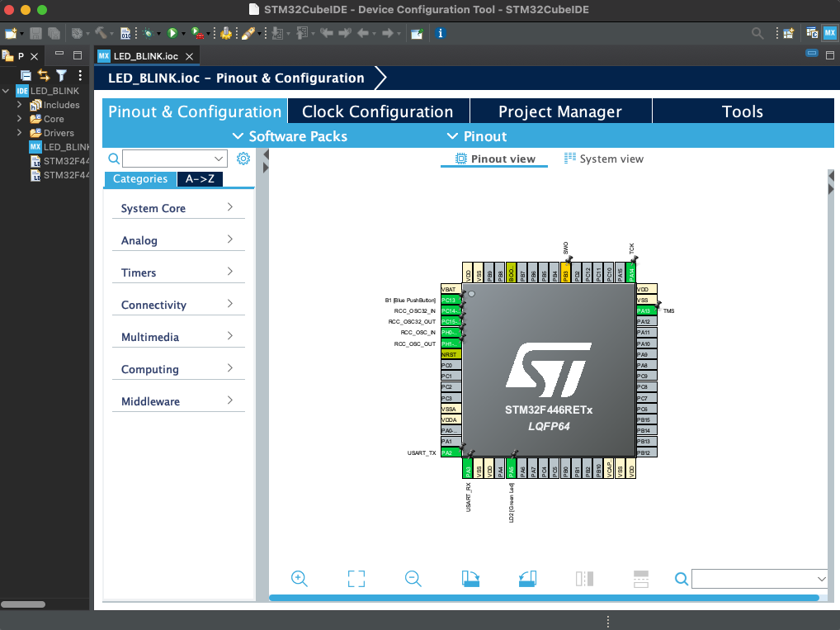Image resolution: width=840 pixels, height=630 pixels.
Task: Click the PC13 Blue PushButton pin
Action: click(451, 301)
